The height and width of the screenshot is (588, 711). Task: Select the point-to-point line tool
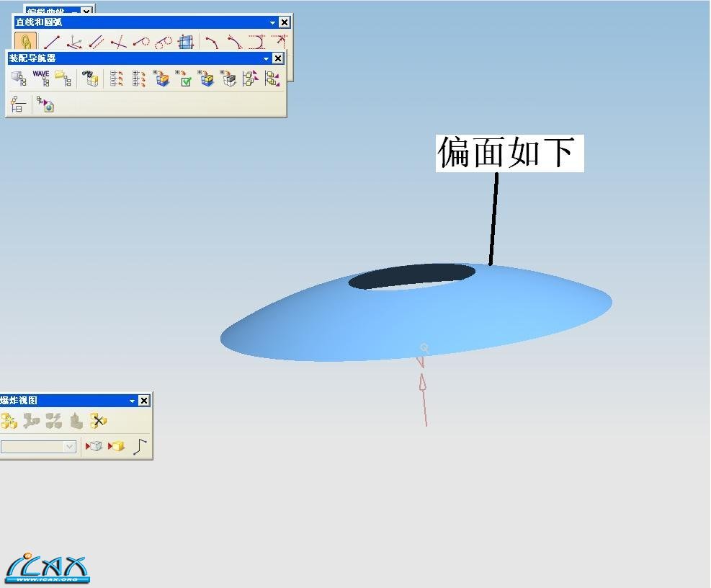click(52, 43)
